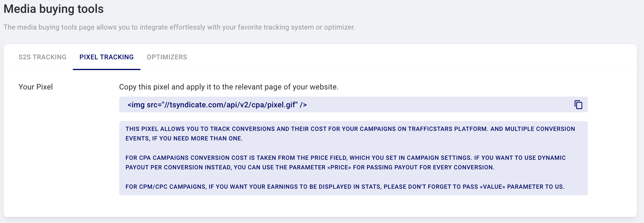Select the Pixel Tracking tab

click(107, 57)
